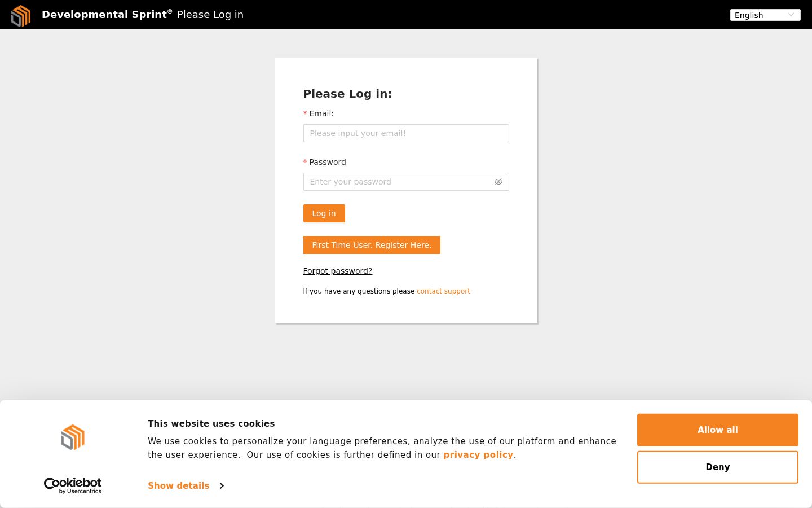
Task: Accept cookies with Allow all
Action: coord(718,430)
